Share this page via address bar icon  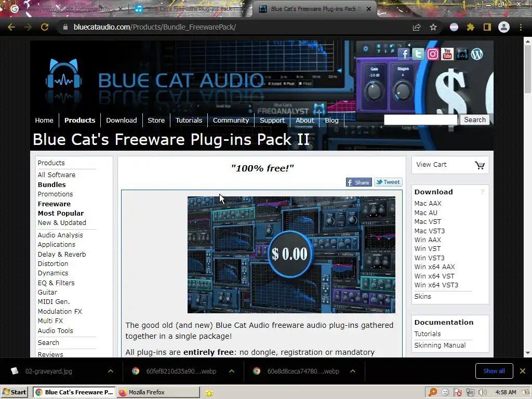point(417,27)
